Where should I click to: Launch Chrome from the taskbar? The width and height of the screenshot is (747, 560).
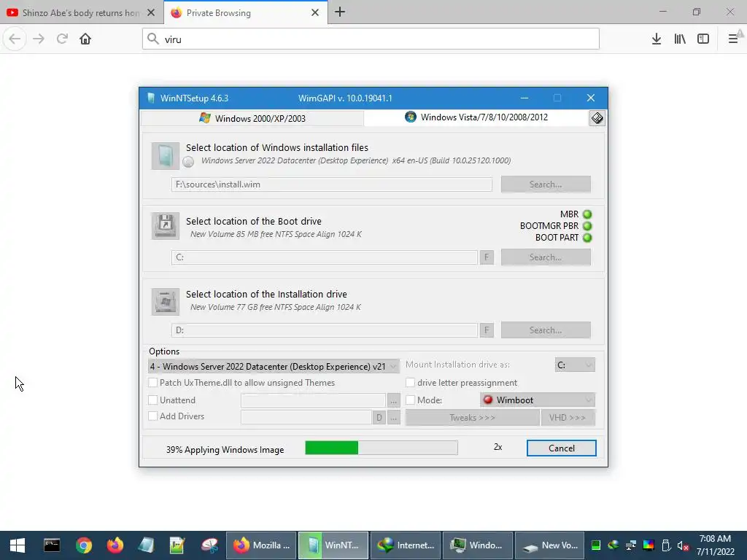[83, 545]
